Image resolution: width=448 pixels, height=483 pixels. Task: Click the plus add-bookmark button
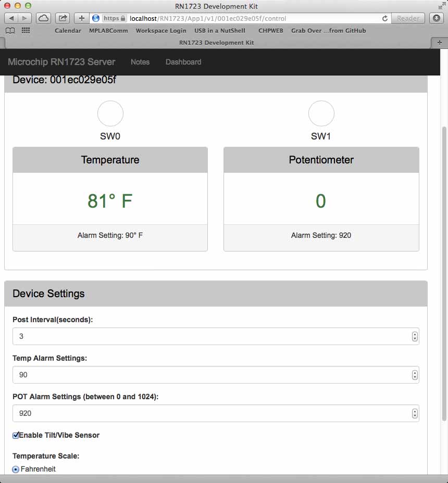click(x=81, y=18)
